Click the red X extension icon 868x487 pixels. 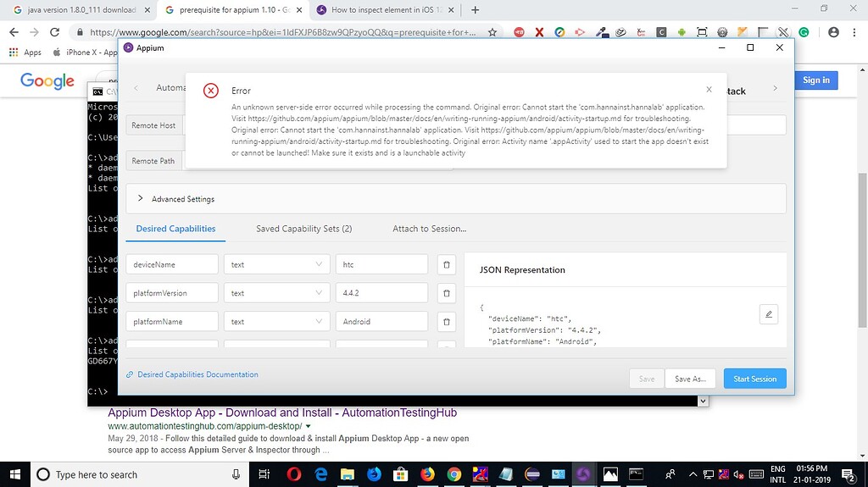click(x=539, y=32)
